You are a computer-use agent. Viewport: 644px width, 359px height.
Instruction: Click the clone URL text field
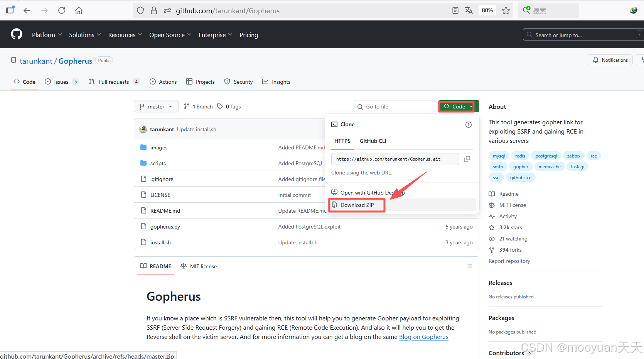(395, 159)
